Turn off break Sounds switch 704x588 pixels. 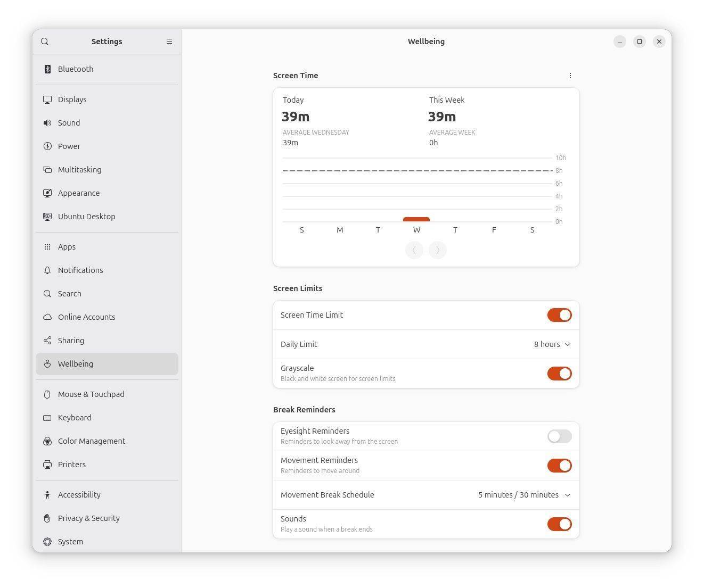coord(559,524)
